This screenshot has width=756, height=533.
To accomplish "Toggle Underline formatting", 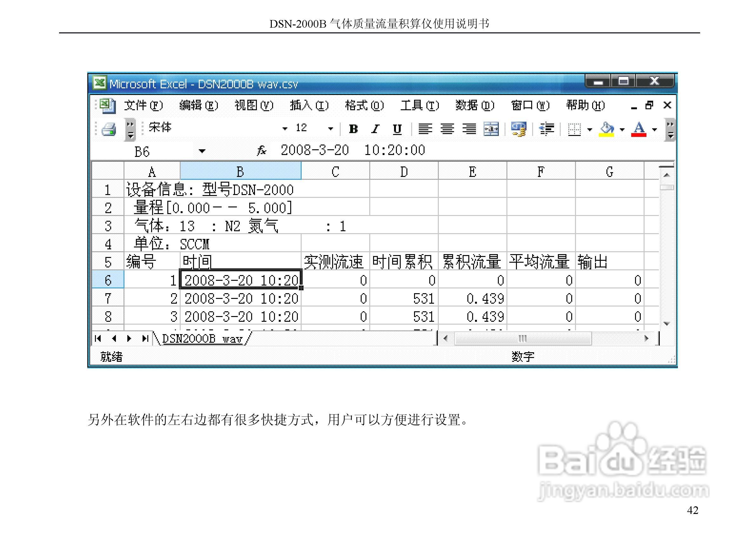I will [397, 129].
